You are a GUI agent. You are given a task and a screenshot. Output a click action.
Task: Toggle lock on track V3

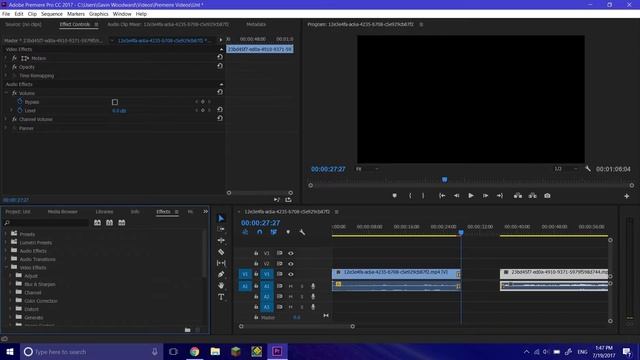(256, 253)
